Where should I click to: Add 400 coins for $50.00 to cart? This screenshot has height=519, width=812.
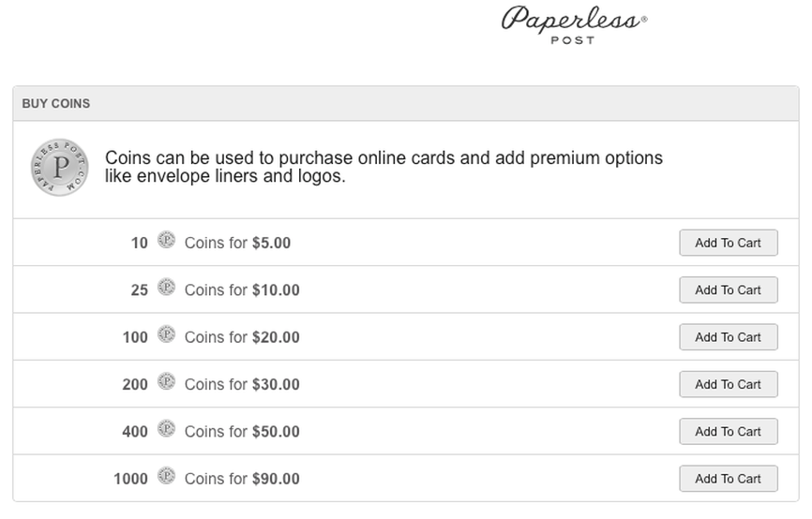point(728,431)
